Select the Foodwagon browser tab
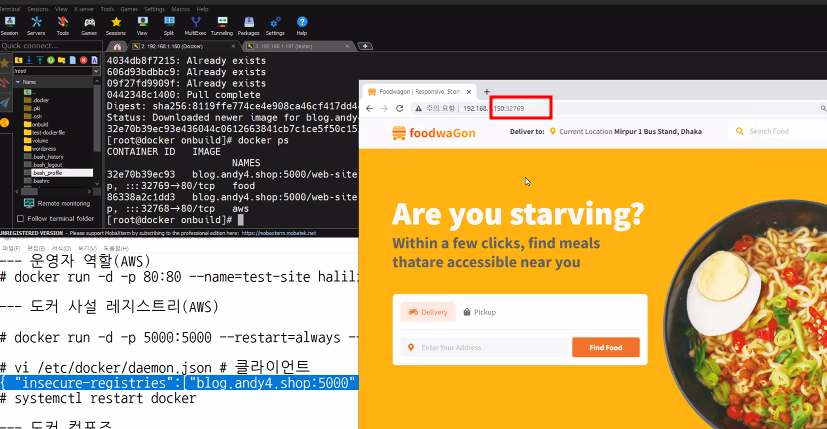This screenshot has height=429, width=827. (x=420, y=92)
